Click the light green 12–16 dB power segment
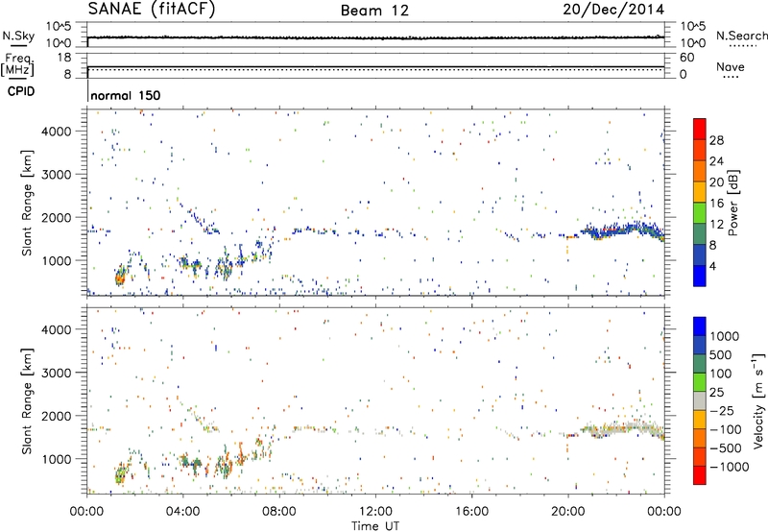Screen dimensions: 768x532 [700, 212]
